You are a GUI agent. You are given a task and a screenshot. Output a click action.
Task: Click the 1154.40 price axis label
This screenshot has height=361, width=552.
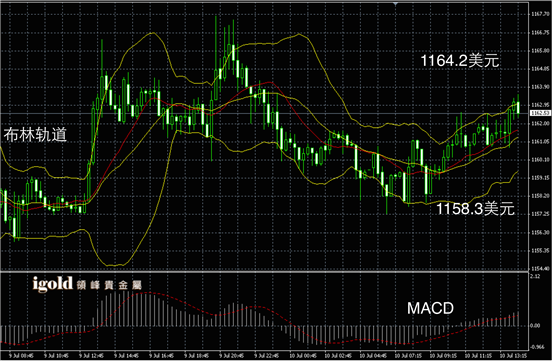[x=540, y=269]
